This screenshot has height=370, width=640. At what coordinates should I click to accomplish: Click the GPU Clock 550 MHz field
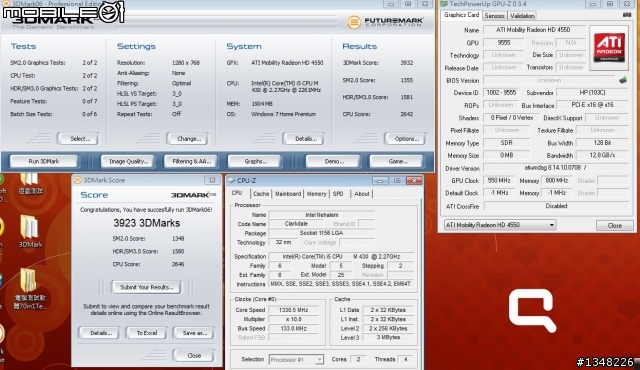tap(499, 180)
